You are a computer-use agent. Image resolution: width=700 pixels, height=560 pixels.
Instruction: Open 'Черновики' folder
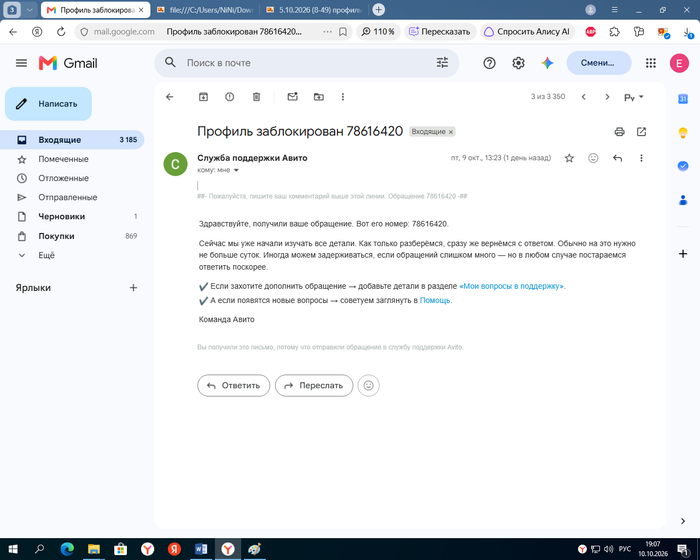pyautogui.click(x=72, y=217)
